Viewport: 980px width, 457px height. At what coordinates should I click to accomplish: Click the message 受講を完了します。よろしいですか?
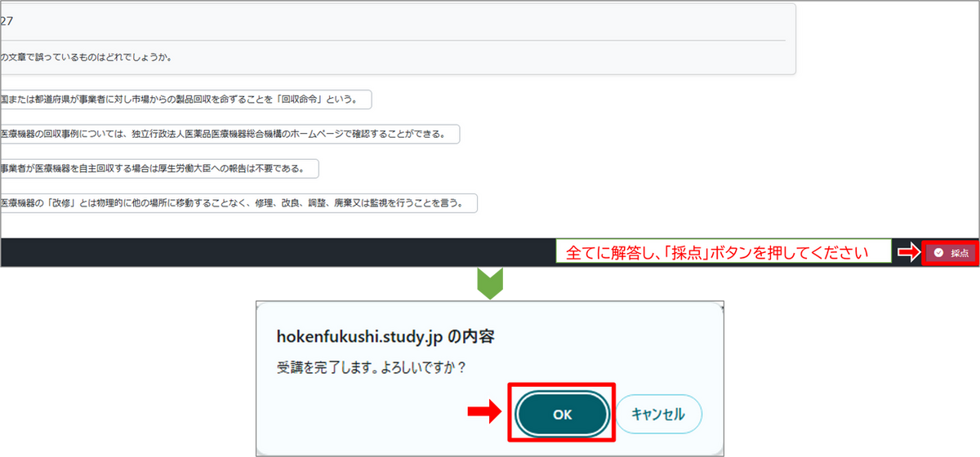[x=372, y=368]
